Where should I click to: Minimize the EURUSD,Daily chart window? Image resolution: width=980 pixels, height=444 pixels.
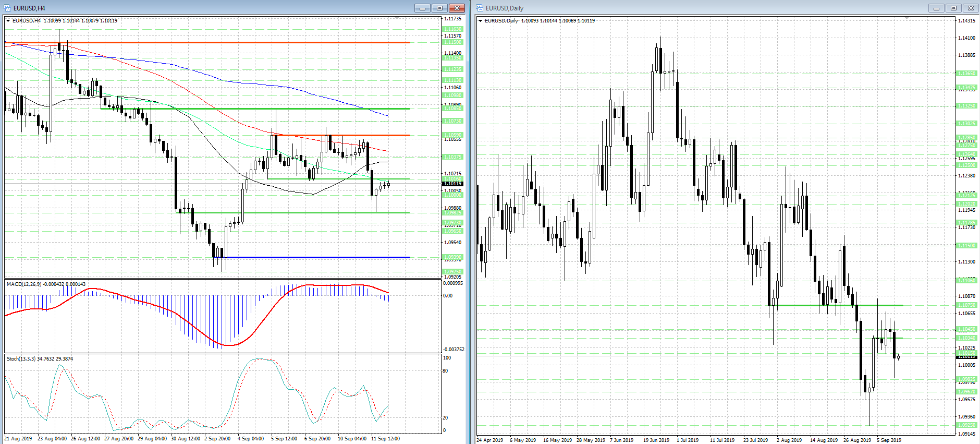[936, 8]
